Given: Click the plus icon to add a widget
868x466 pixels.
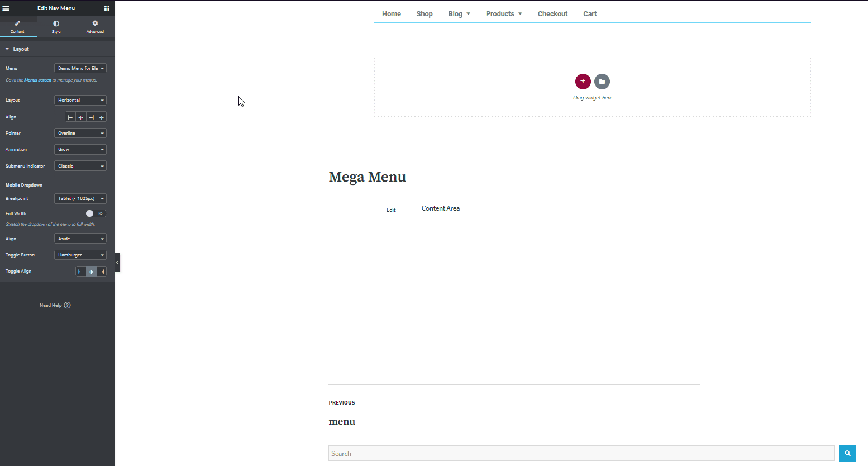Looking at the screenshot, I should click(x=583, y=82).
